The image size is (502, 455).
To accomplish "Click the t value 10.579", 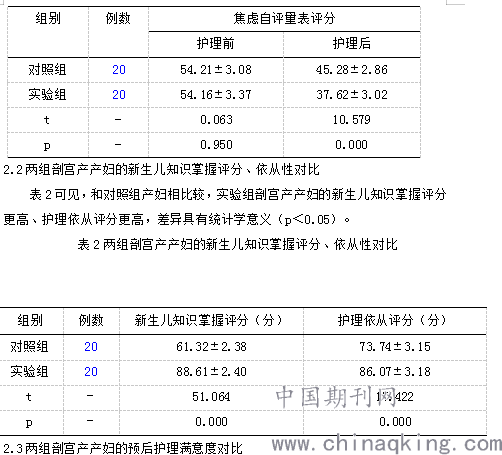I will point(352,120).
